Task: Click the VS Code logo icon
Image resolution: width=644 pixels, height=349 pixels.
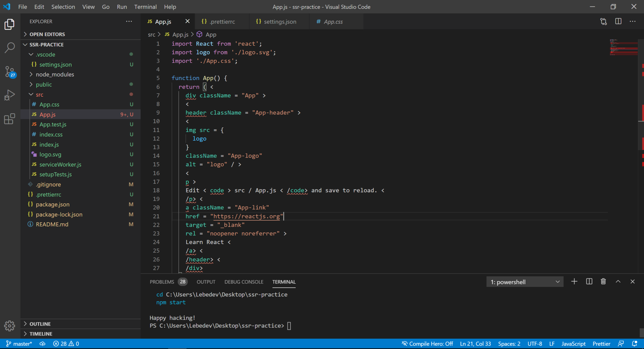Action: (7, 6)
